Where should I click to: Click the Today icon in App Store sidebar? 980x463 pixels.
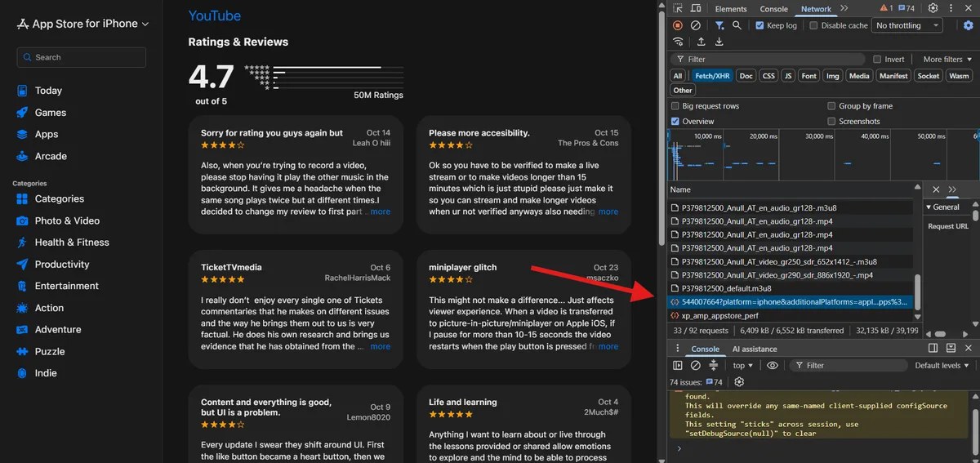[x=22, y=91]
